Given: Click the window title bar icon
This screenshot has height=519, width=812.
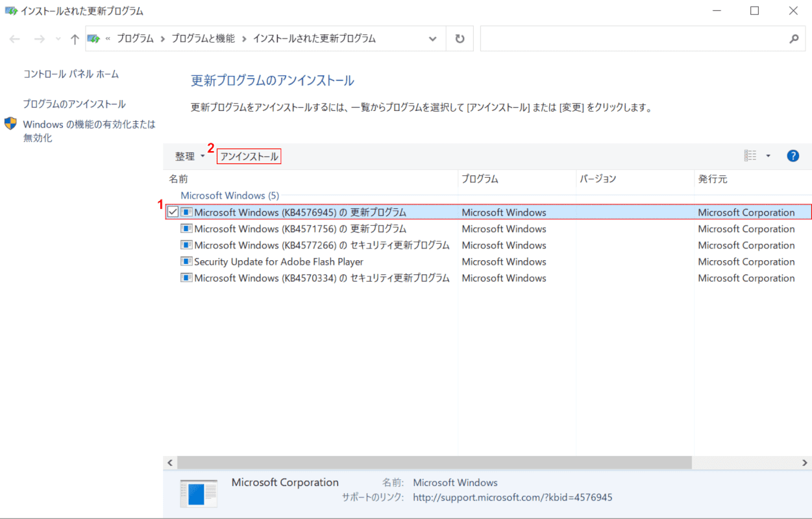Looking at the screenshot, I should coord(11,11).
